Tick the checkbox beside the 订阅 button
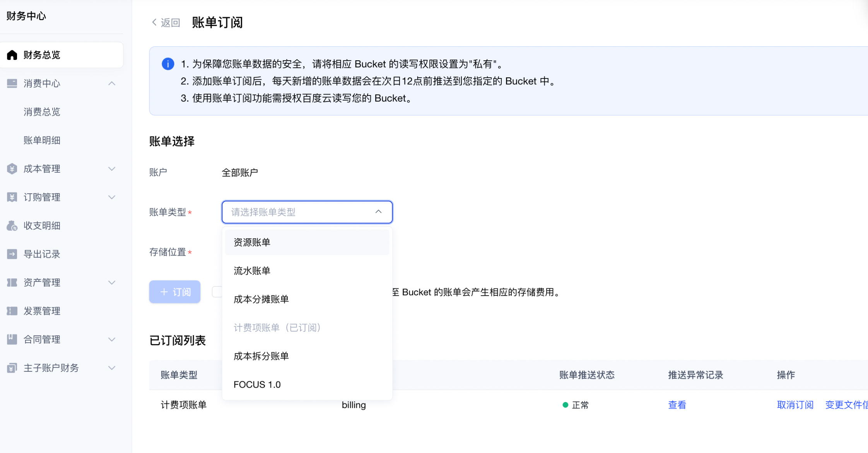Viewport: 868px width, 453px height. tap(217, 292)
